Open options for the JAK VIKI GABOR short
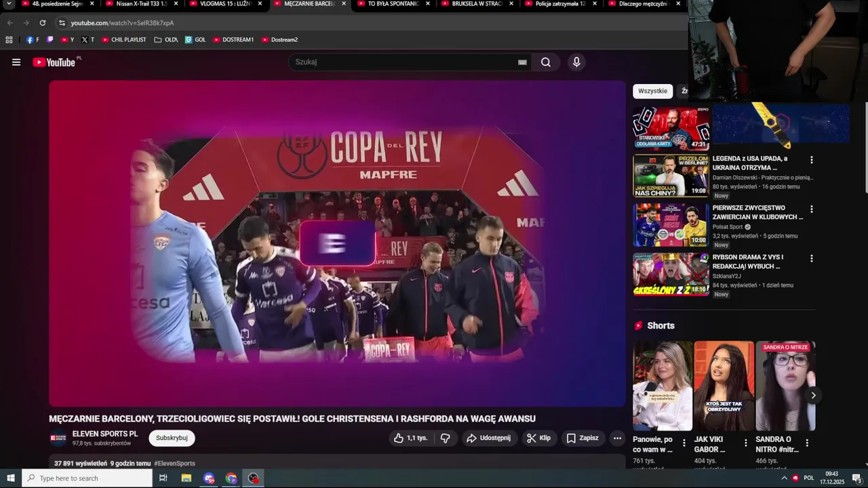 pyautogui.click(x=745, y=443)
